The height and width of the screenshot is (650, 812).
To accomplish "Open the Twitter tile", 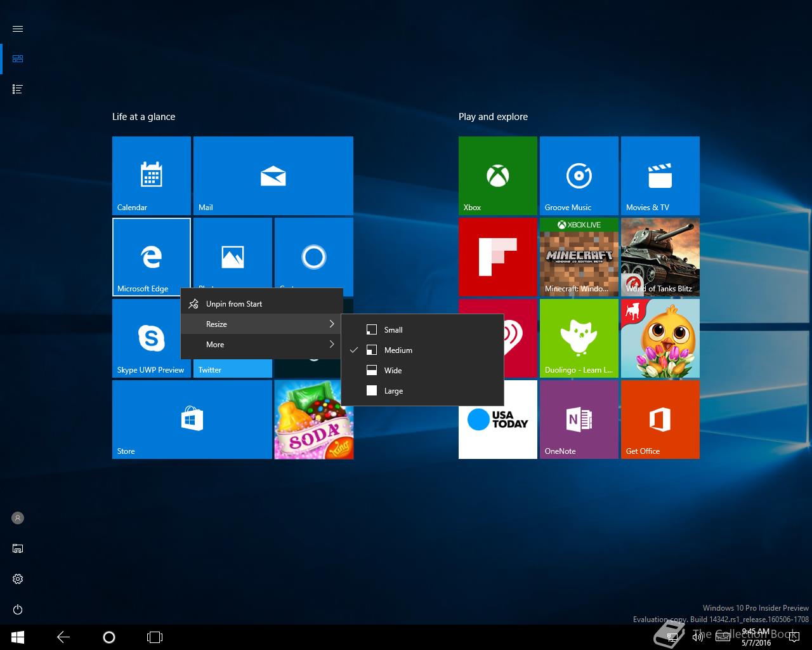I will click(233, 369).
